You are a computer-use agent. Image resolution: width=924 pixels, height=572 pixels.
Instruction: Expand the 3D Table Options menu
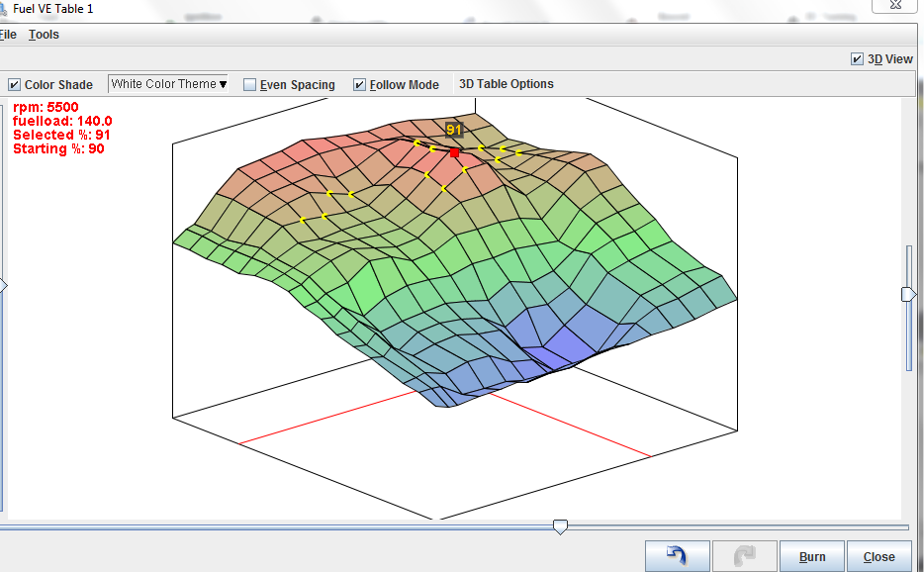[506, 84]
